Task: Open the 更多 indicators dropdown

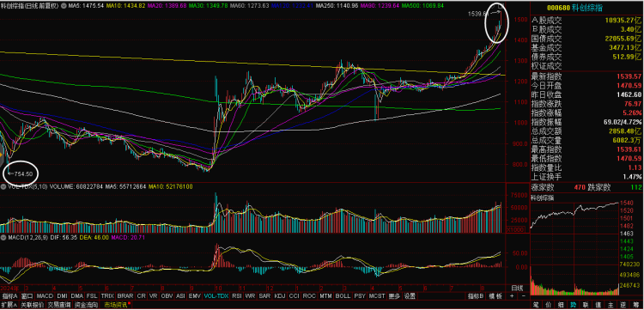Action: [394, 296]
